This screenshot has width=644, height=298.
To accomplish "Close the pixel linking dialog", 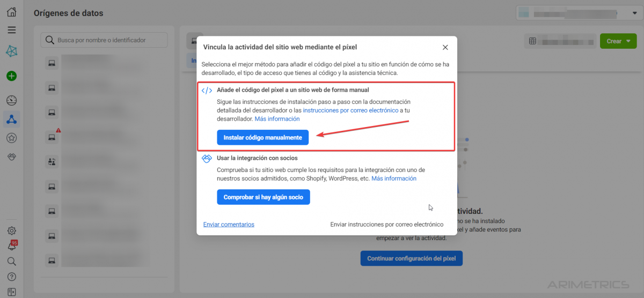I will [445, 48].
